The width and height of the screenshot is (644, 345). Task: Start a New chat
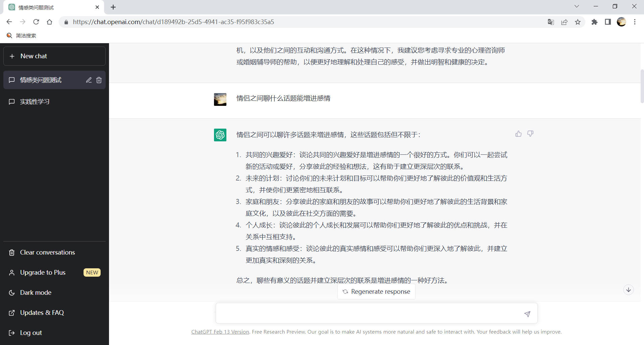[54, 56]
